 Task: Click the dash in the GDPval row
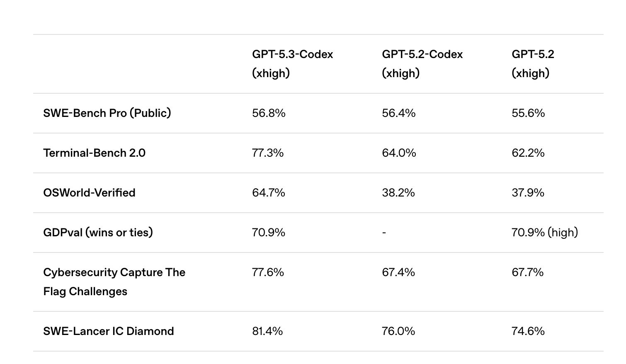384,233
